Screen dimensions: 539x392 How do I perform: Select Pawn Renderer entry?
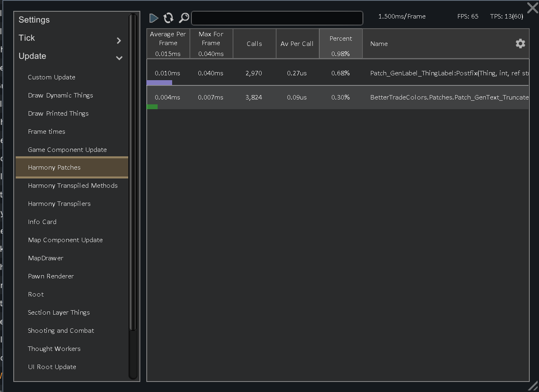[x=51, y=276]
